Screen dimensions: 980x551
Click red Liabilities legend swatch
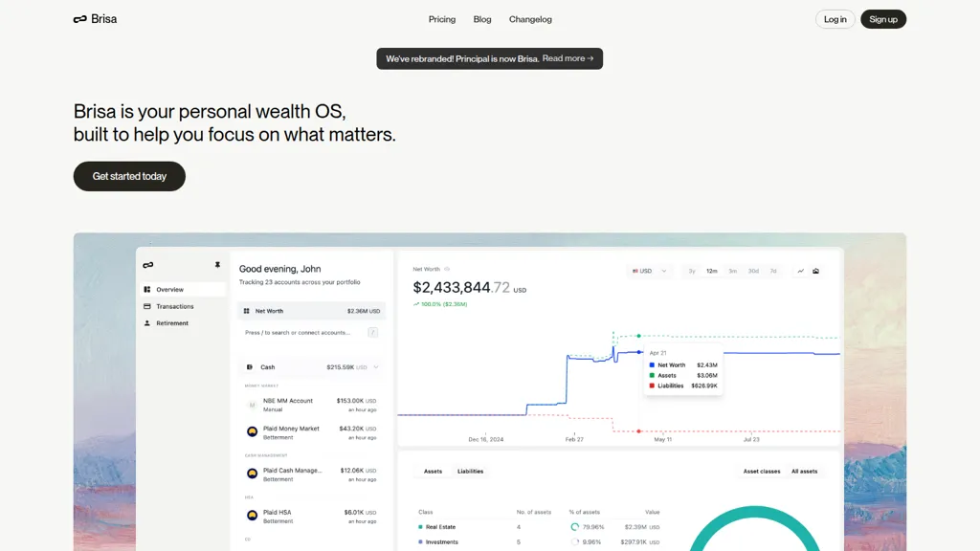click(x=652, y=386)
